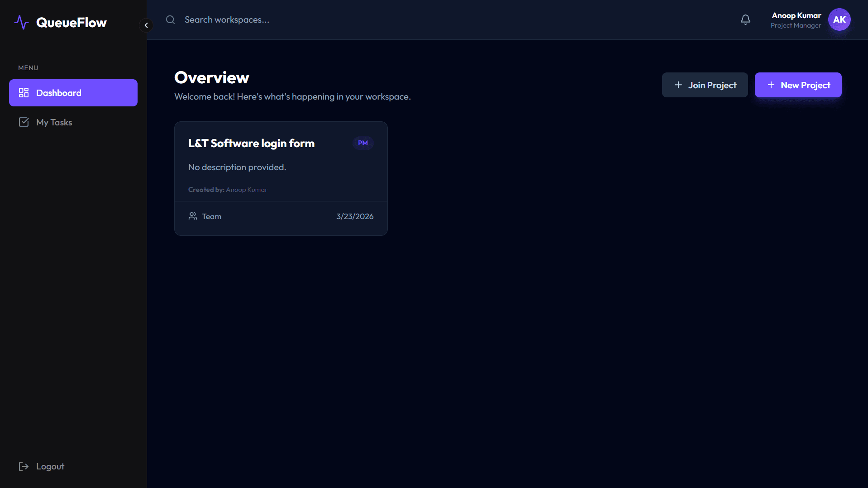Click 'Created by: Anoop Kumar' text
Viewport: 868px width, 488px height.
(228, 190)
